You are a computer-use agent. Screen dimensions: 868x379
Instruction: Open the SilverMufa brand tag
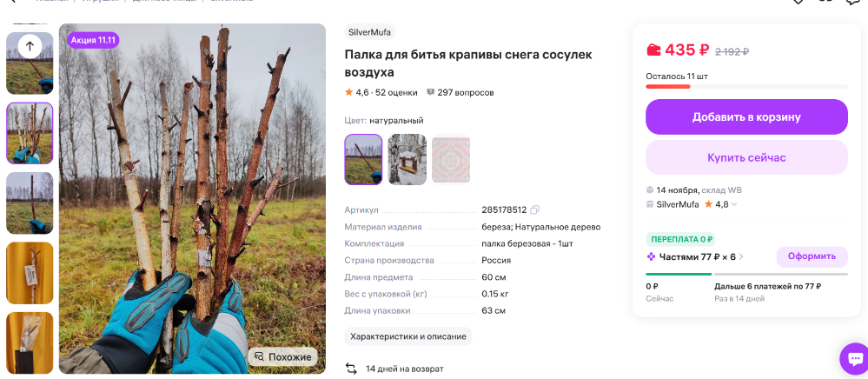tap(370, 32)
